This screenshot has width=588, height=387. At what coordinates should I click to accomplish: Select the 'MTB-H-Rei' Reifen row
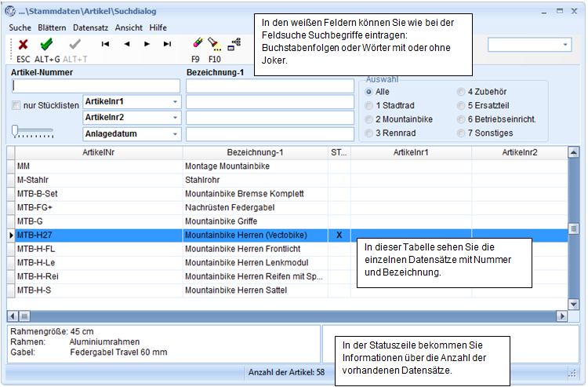click(x=287, y=276)
